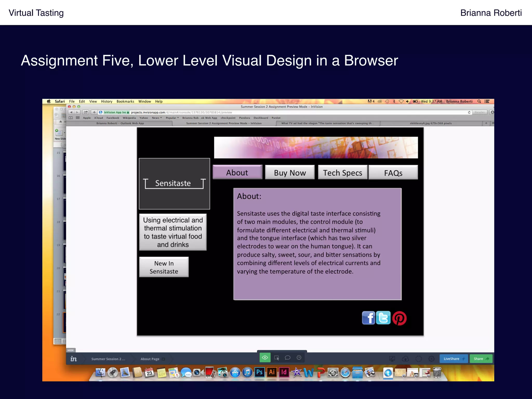Open InVision settings gear icon

coord(431,359)
